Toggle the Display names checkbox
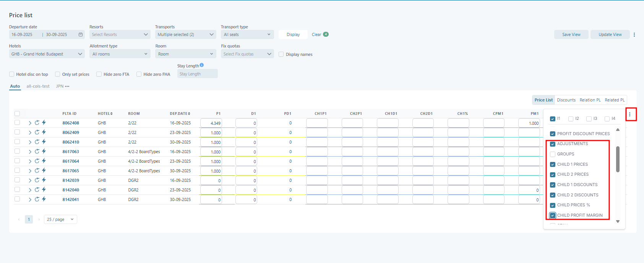This screenshot has width=644, height=263. click(x=281, y=54)
